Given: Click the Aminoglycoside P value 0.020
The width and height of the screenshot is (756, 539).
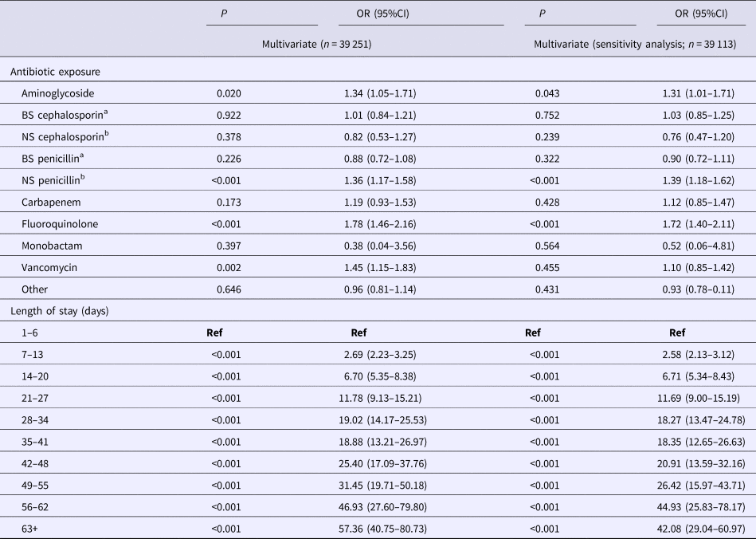Looking at the screenshot, I should coord(229,93).
